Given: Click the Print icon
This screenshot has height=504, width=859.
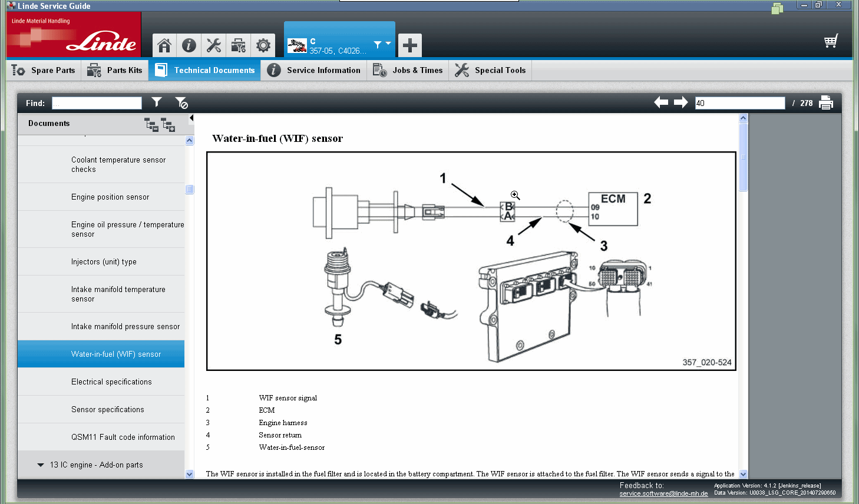Looking at the screenshot, I should pyautogui.click(x=826, y=102).
